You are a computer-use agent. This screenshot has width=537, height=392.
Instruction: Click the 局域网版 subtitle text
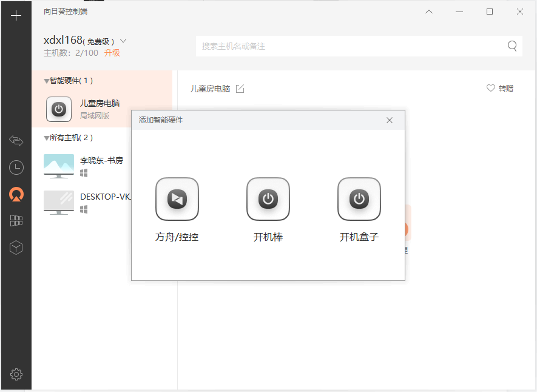click(95, 116)
